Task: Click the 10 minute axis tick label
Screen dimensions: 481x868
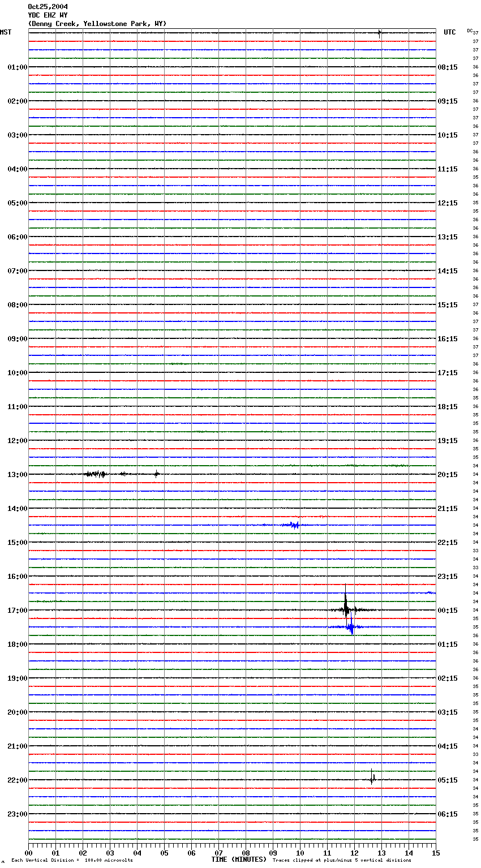Action: 300,853
